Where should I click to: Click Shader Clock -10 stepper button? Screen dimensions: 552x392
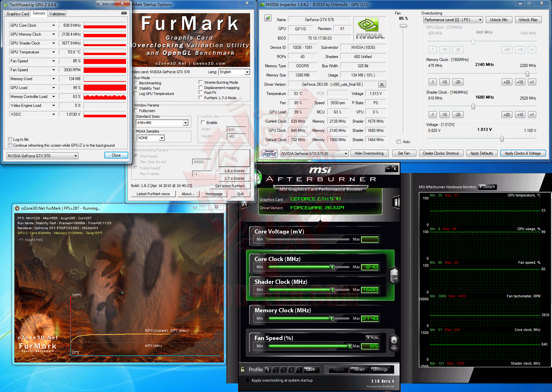tap(444, 115)
